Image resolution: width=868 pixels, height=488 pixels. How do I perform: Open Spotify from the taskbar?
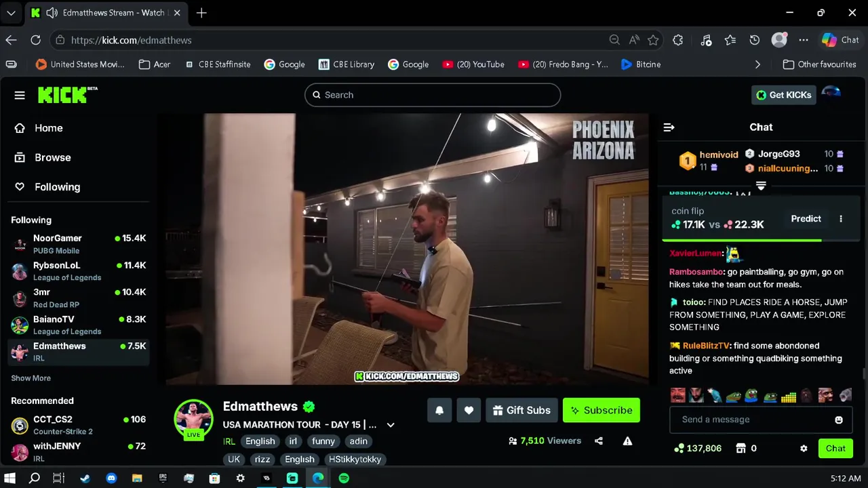click(344, 479)
